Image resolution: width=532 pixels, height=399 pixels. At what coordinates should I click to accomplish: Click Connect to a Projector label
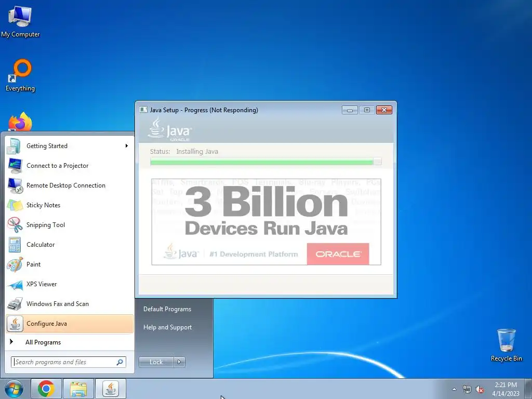(57, 166)
